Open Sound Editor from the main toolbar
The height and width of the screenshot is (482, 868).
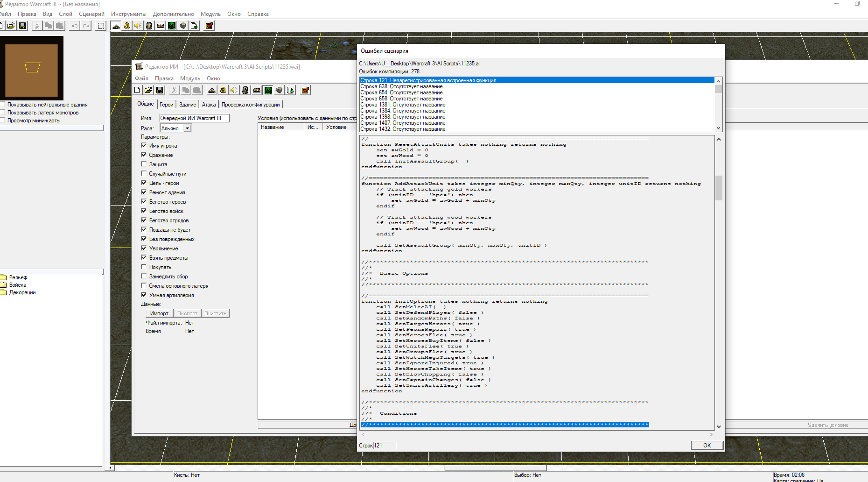pyautogui.click(x=138, y=26)
